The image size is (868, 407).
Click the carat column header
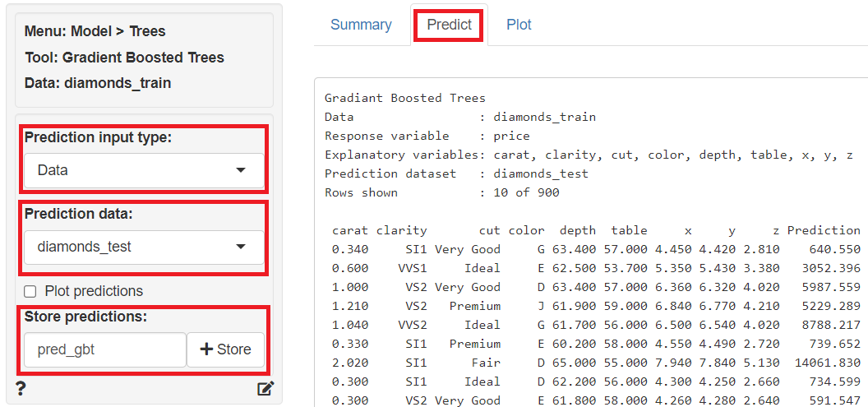(350, 230)
